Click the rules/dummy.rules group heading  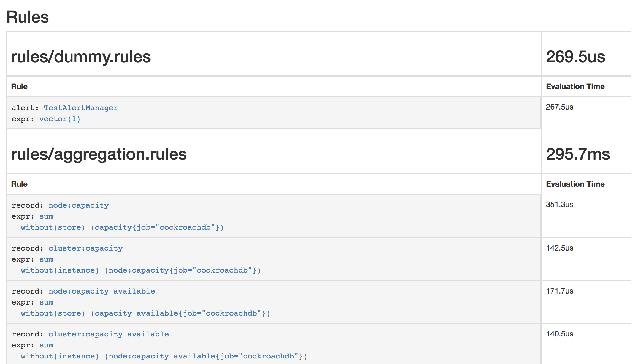point(81,57)
